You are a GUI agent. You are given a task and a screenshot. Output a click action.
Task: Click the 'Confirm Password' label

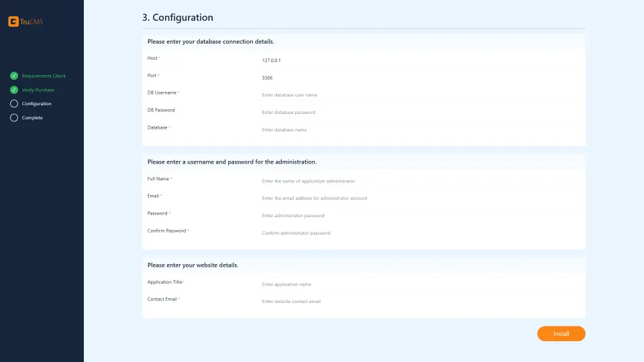click(168, 231)
